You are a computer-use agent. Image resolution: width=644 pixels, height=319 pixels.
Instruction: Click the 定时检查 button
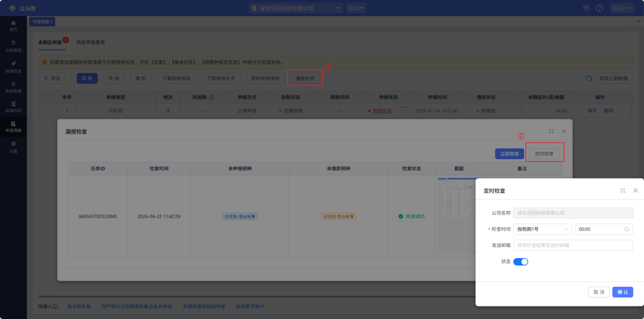pyautogui.click(x=544, y=154)
